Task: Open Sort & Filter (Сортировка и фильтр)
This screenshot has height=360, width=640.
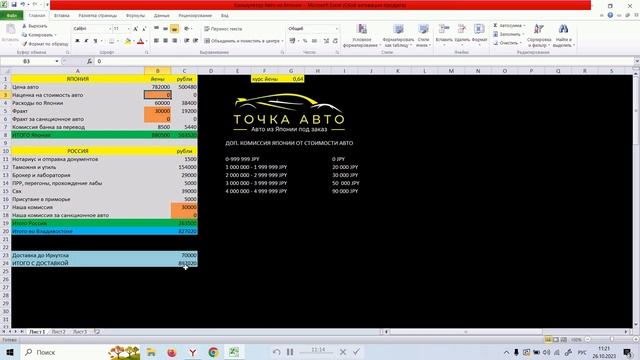Action: click(539, 36)
